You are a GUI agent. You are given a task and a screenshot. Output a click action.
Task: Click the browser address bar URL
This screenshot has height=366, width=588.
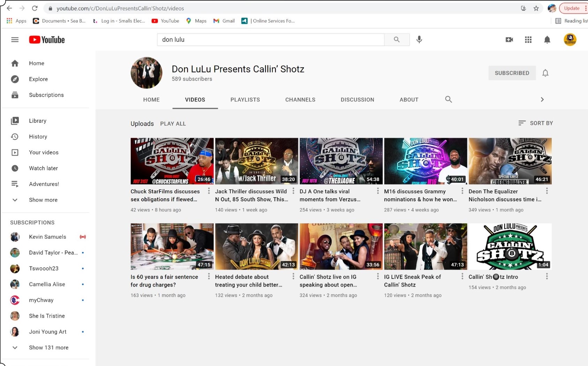[120, 8]
